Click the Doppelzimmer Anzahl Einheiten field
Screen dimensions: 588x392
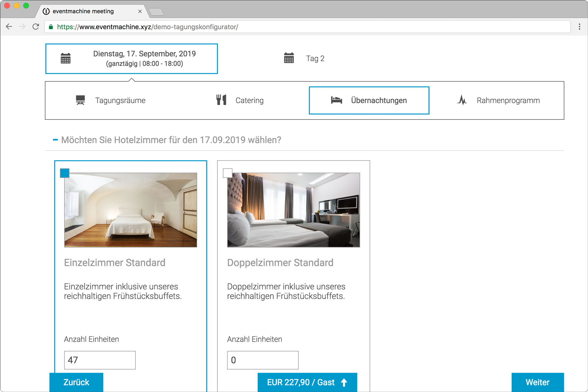click(263, 360)
